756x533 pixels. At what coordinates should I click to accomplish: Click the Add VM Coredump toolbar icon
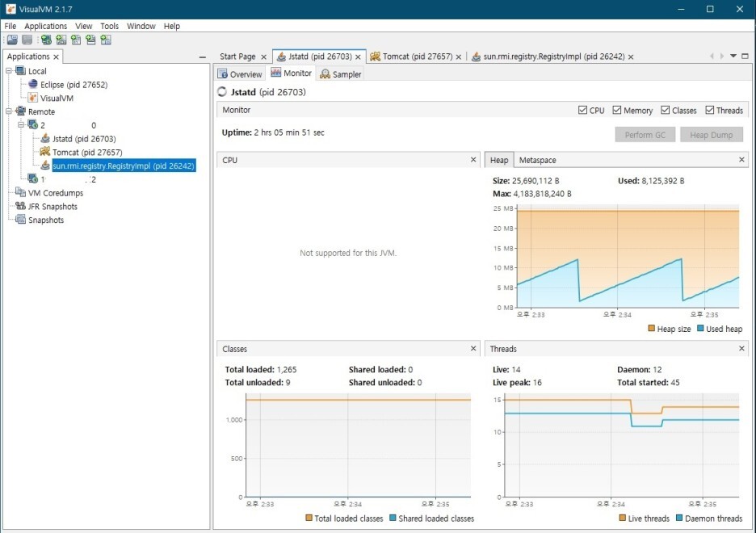point(76,40)
